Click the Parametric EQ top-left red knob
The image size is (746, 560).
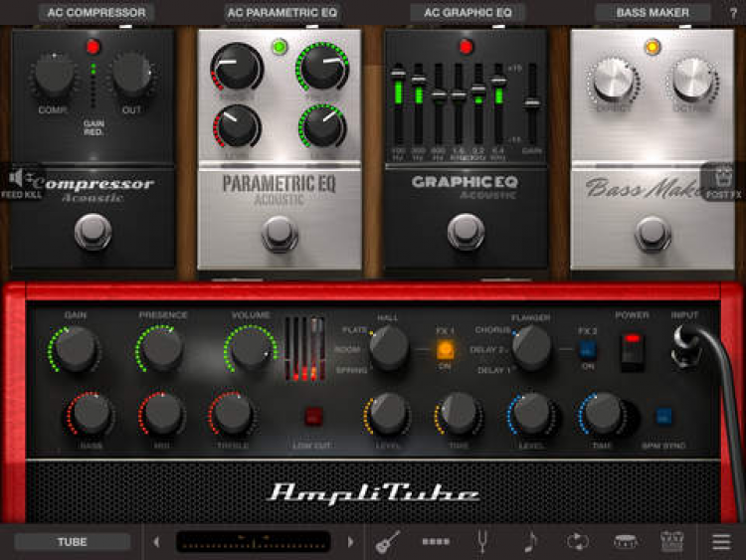(237, 67)
